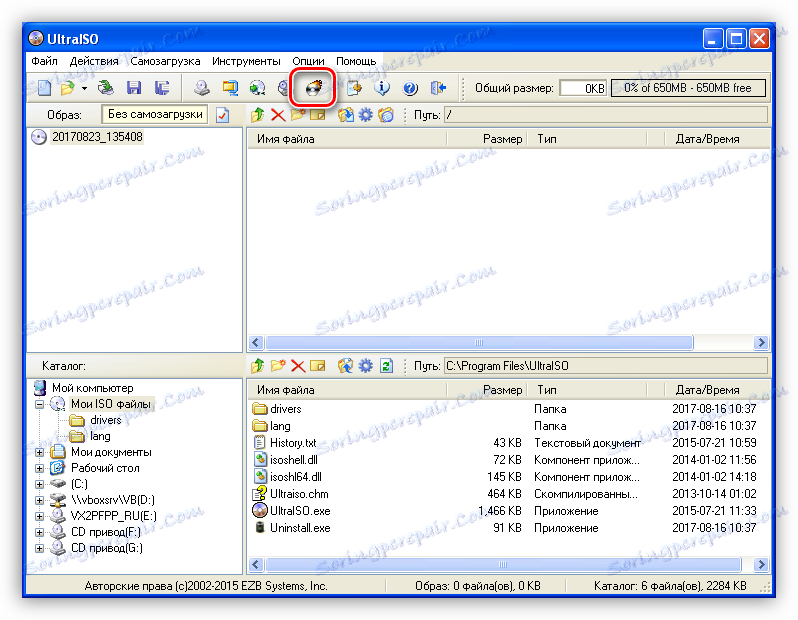
Task: Click gear Properties icon in image toolbar
Action: tap(365, 115)
